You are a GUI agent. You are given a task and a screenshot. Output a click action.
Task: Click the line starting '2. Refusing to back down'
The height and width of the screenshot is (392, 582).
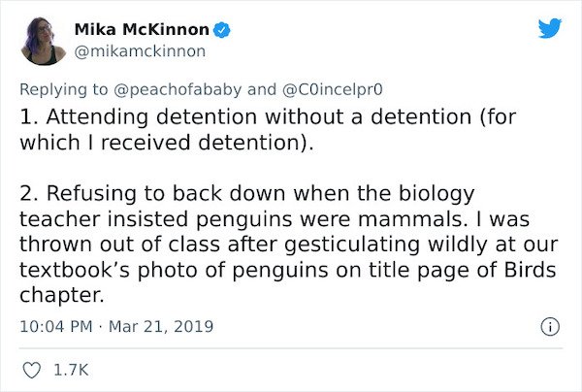[x=247, y=194]
